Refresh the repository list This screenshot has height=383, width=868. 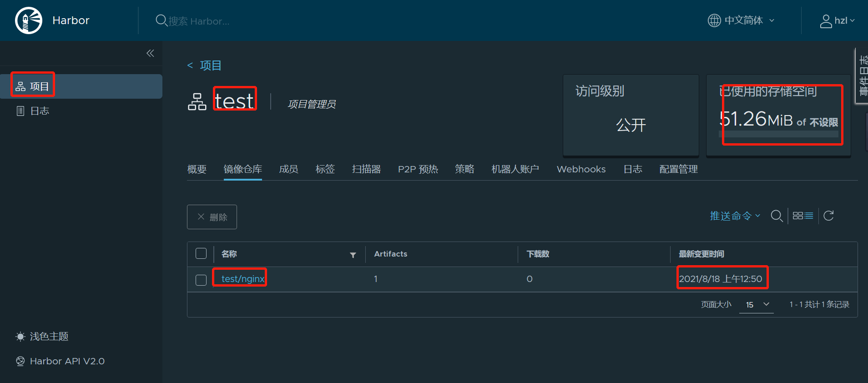click(829, 216)
